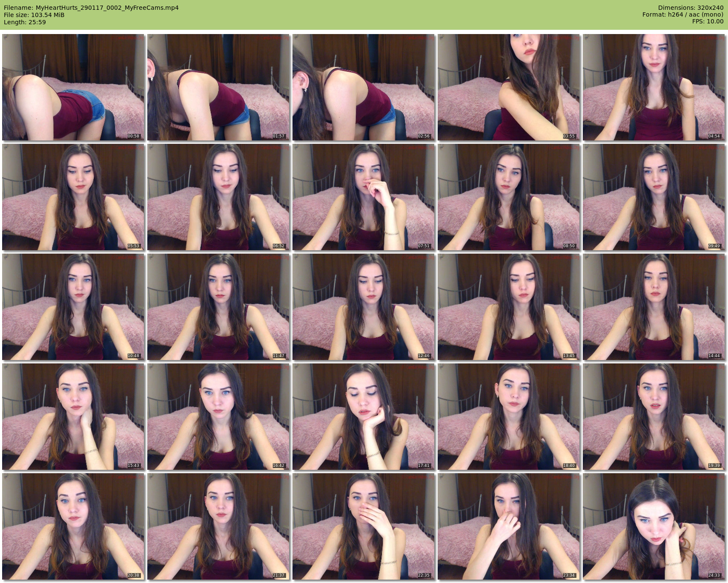
Task: Select the final frame at 24:33
Action: [654, 526]
